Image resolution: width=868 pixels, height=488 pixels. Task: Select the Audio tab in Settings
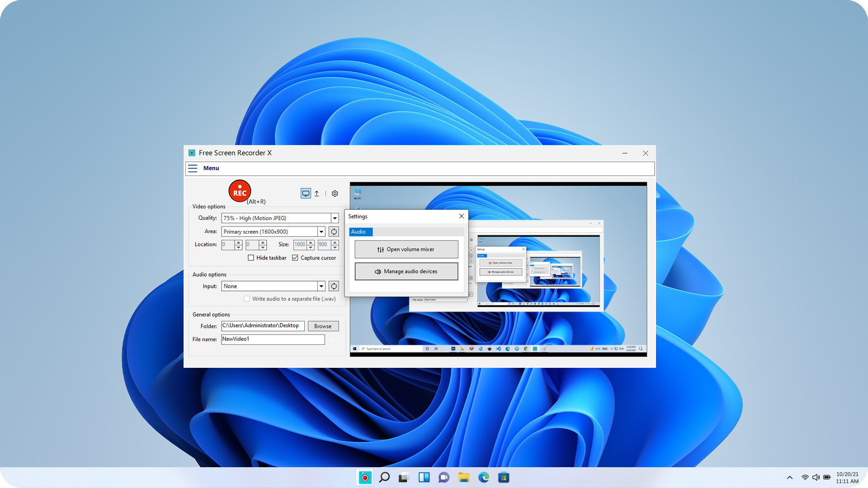coord(360,232)
